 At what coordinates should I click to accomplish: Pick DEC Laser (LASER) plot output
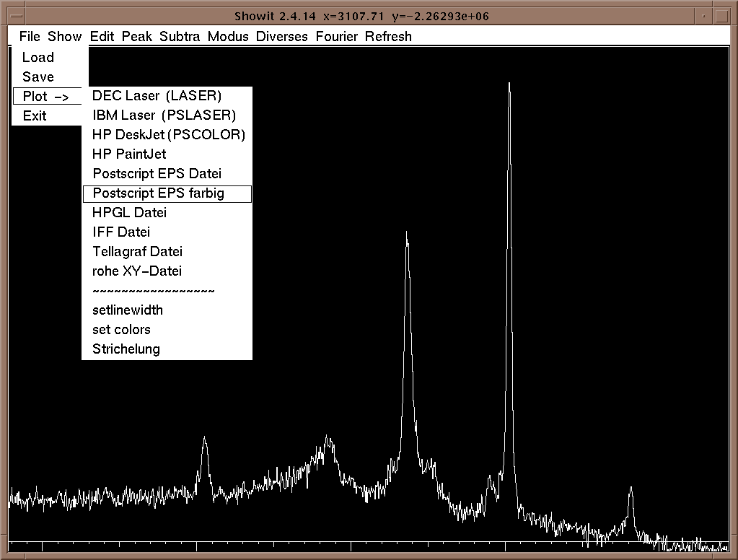(x=157, y=96)
